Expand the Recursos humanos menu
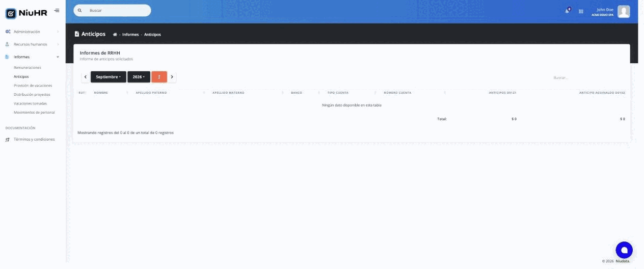The width and height of the screenshot is (644, 269). (32, 44)
